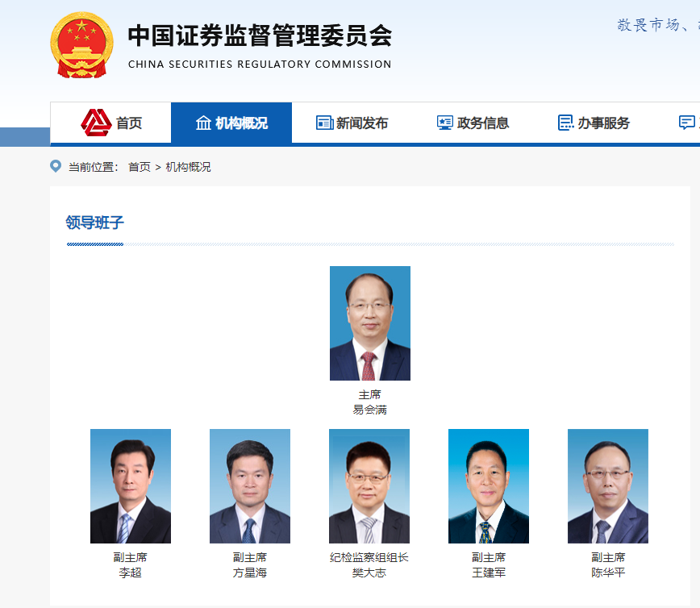Click the 首页 breadcrumb link
This screenshot has height=608, width=700.
[x=140, y=167]
